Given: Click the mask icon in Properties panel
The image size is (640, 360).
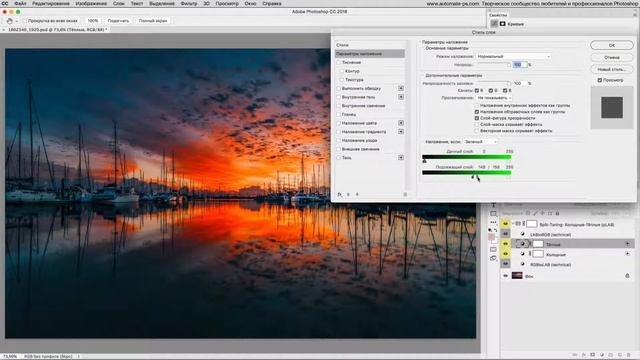Looking at the screenshot, I should pyautogui.click(x=502, y=24).
